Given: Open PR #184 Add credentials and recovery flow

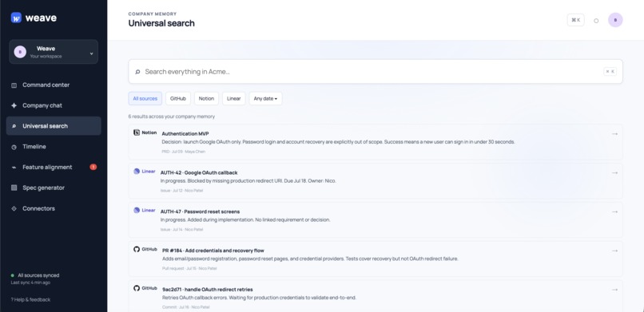Looking at the screenshot, I should tap(376, 259).
